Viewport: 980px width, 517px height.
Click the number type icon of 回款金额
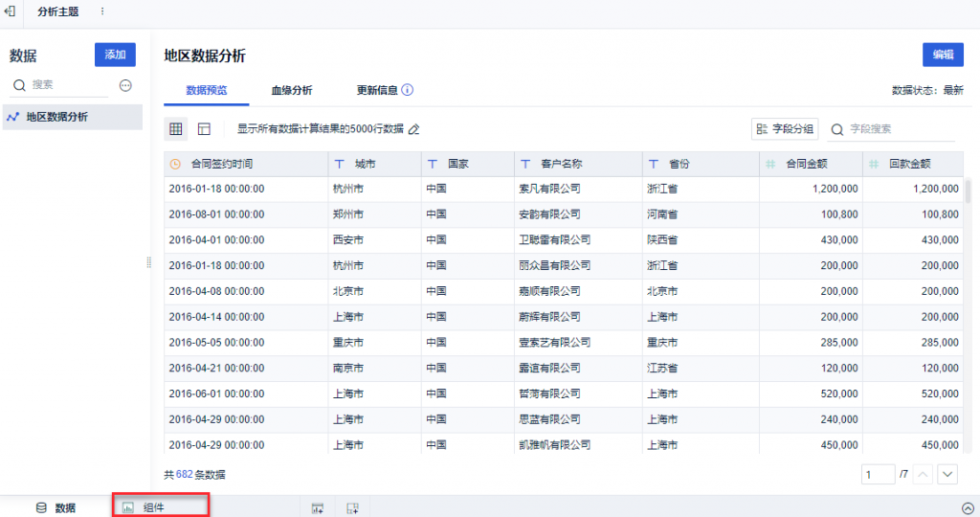pos(874,164)
